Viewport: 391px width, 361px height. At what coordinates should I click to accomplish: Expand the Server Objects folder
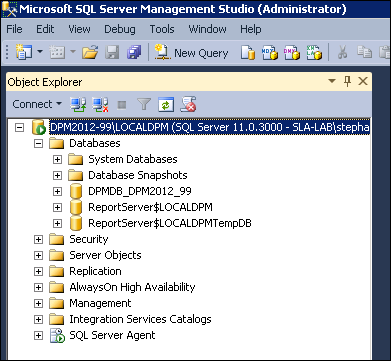tap(39, 255)
